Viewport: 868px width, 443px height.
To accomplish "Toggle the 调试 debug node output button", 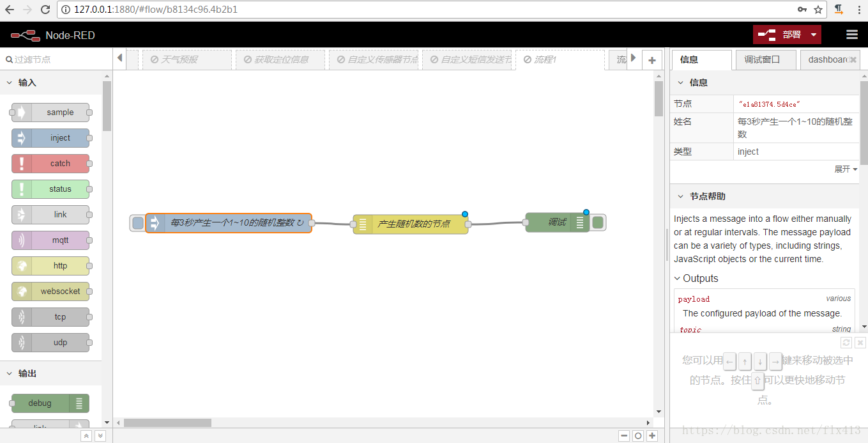I will 598,222.
